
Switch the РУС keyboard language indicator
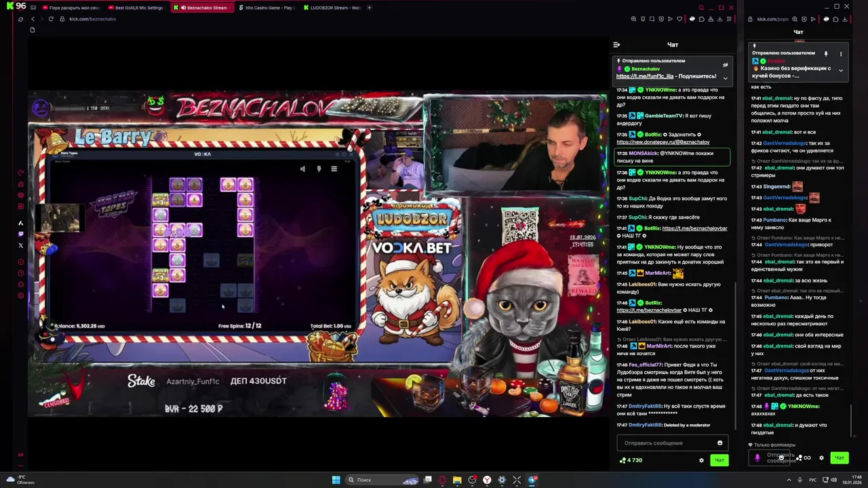813,480
